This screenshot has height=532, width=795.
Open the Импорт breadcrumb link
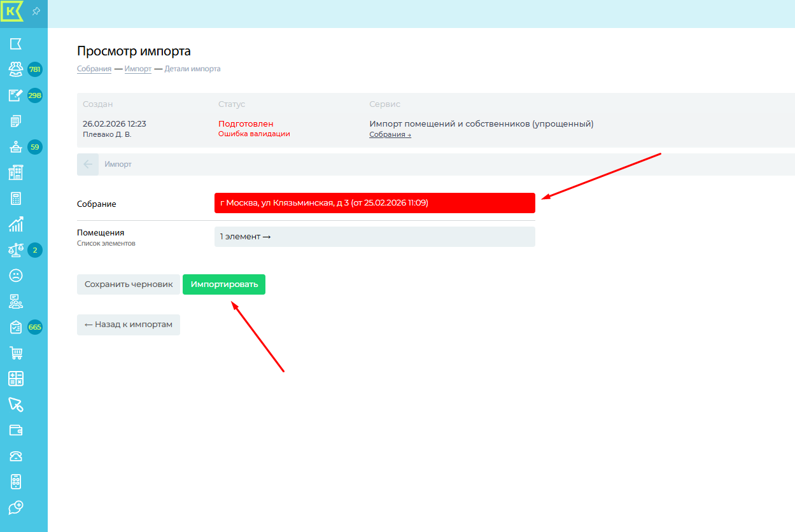pos(137,69)
